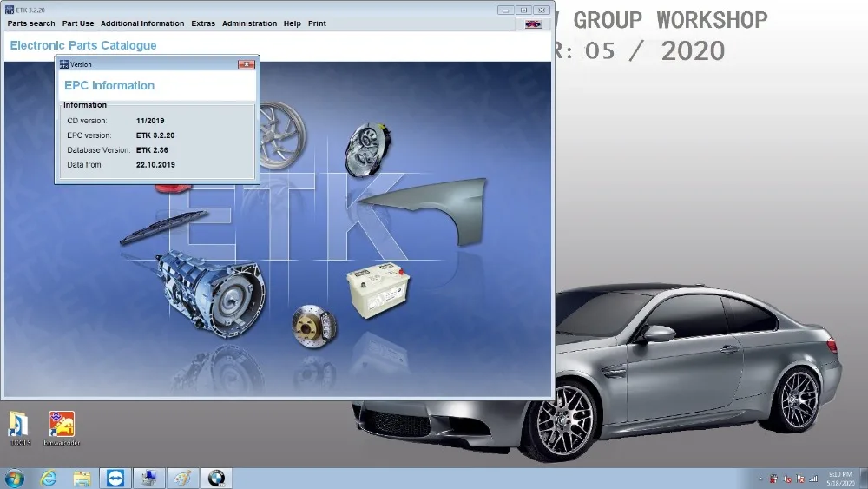Open the Windows Start menu

pos(14,478)
